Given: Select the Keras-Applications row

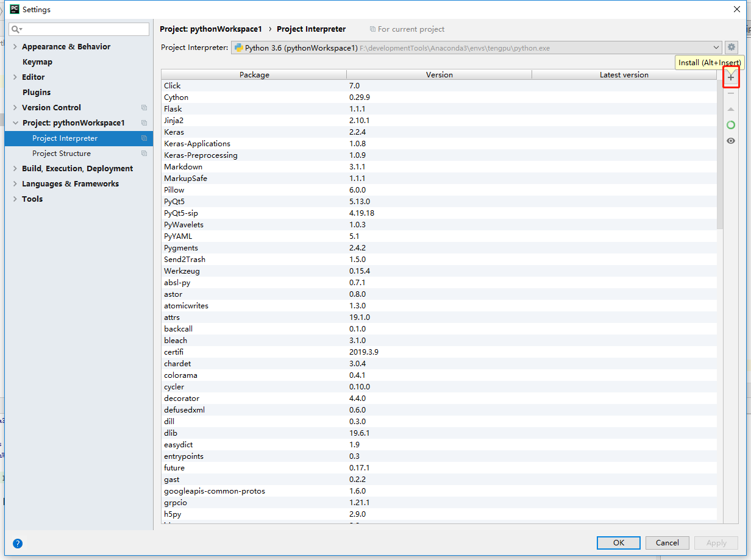Looking at the screenshot, I should point(439,144).
